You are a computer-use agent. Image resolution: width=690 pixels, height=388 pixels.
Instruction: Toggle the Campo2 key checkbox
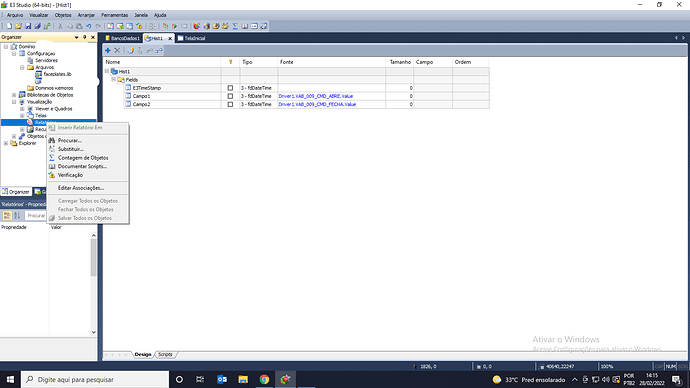[230, 104]
